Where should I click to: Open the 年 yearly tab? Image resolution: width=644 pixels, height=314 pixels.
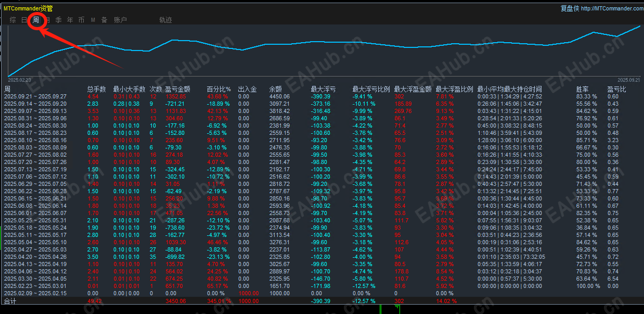tap(70, 20)
